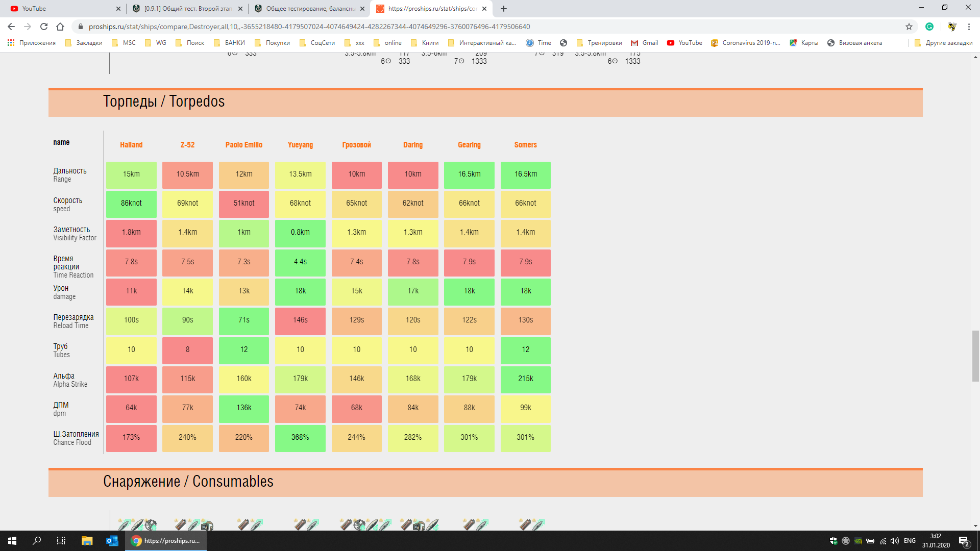Screen dimensions: 980x551
Task: Open the Закладки bookmark folder
Action: (84, 43)
